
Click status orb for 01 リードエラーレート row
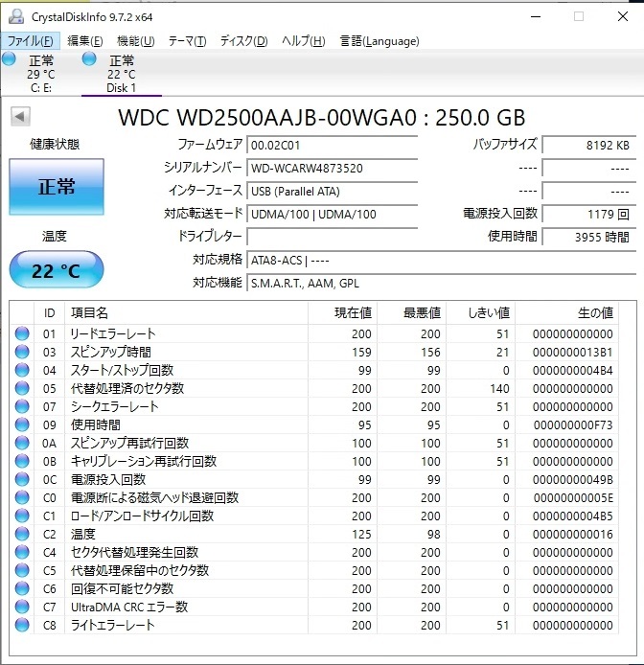(x=22, y=333)
